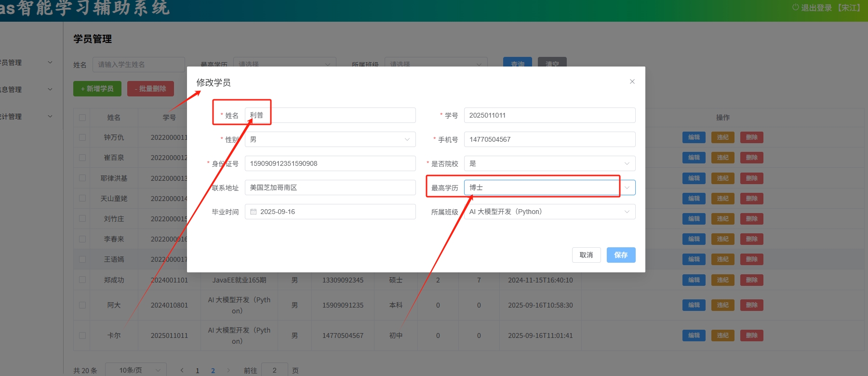The height and width of the screenshot is (376, 868).
Task: Click the 手机号 input field
Action: [x=549, y=139]
